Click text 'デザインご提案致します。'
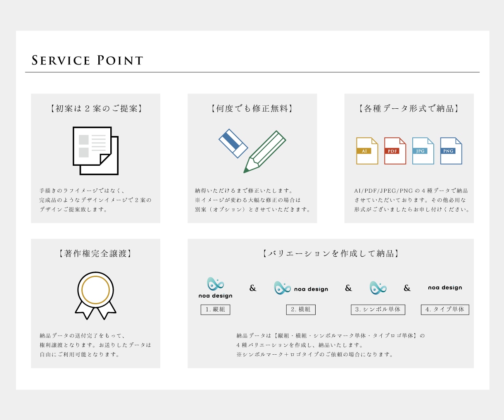This screenshot has height=420, width=504. [74, 210]
